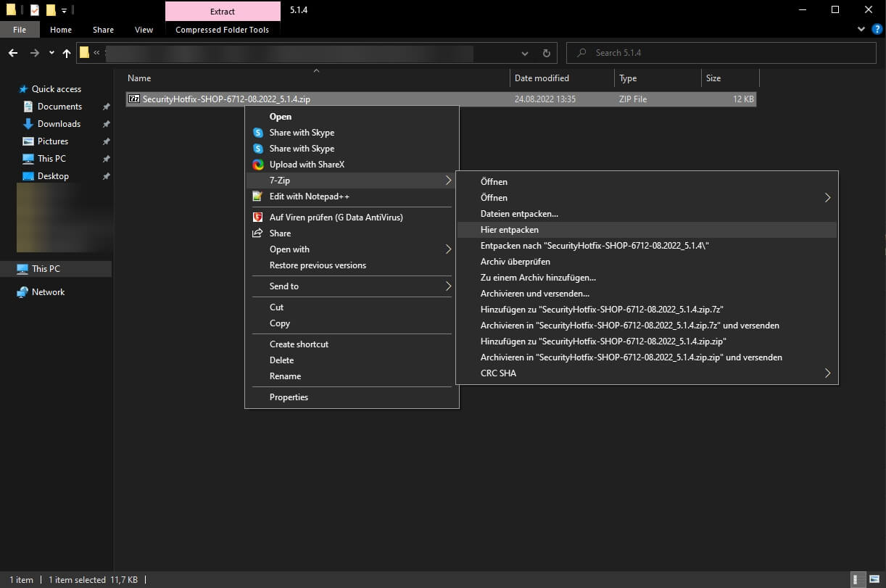Choose Properties from context menu

(x=289, y=397)
